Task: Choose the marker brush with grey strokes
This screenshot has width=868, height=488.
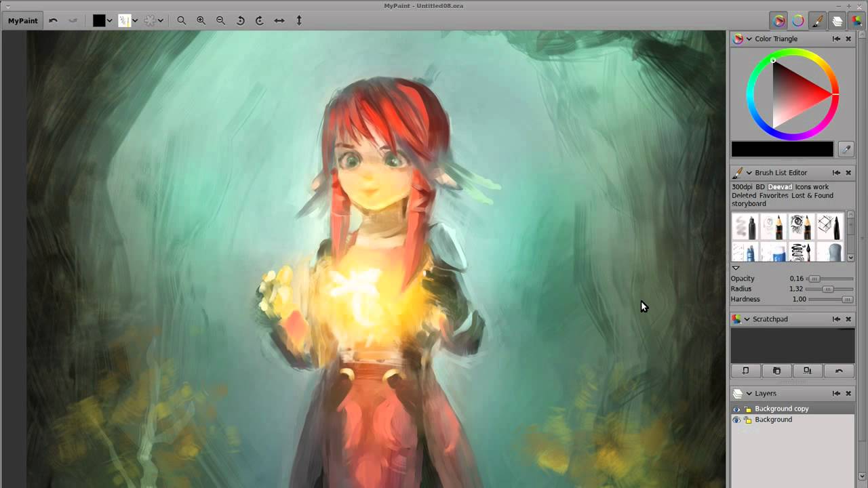Action: (x=745, y=226)
